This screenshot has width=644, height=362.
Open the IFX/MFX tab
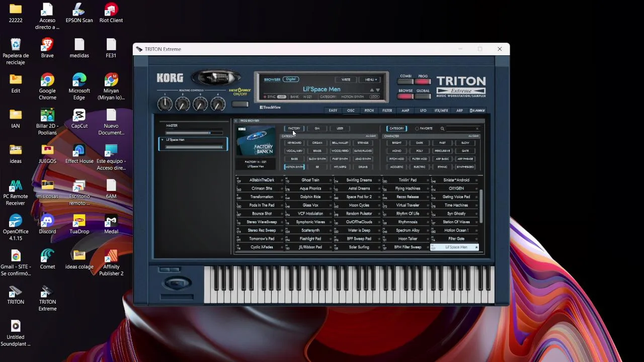coord(441,111)
